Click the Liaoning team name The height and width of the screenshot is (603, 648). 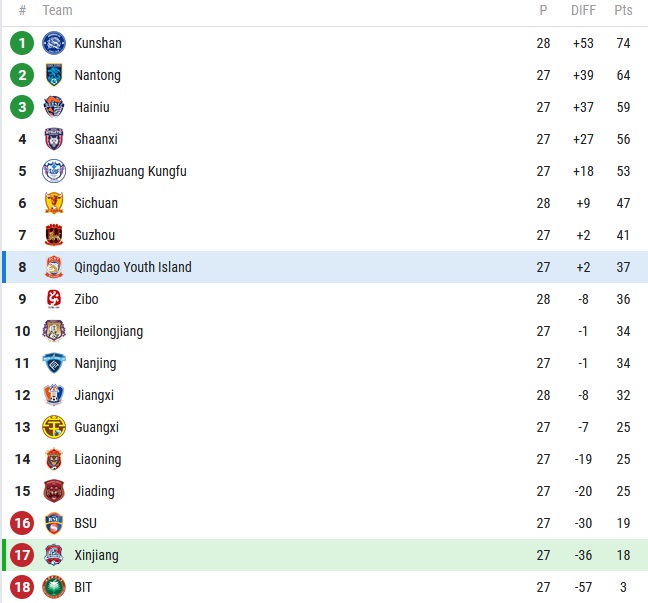97,459
